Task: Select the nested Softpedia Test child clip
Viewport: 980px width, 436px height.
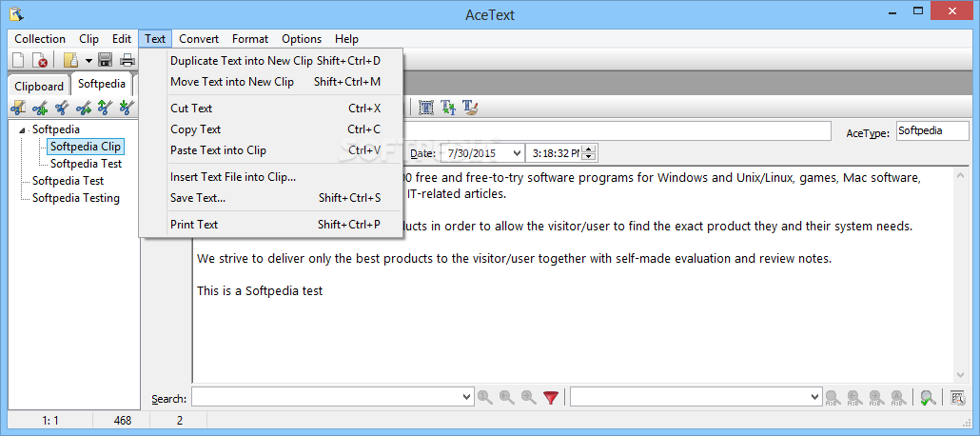Action: point(86,164)
